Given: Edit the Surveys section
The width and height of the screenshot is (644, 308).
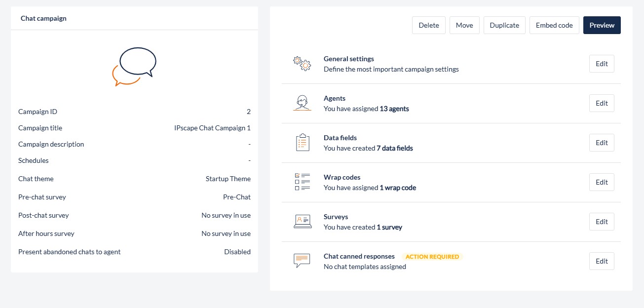Looking at the screenshot, I should (602, 222).
